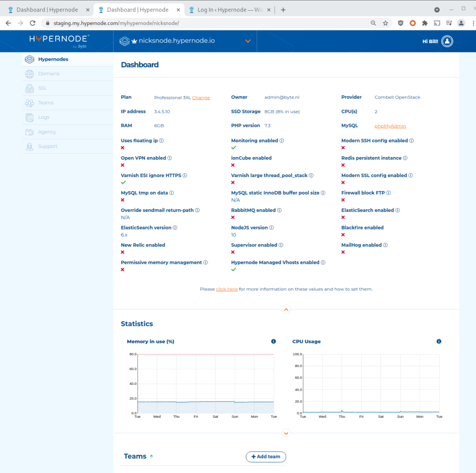
Task: Click the CPU Usage chart area
Action: (371, 383)
